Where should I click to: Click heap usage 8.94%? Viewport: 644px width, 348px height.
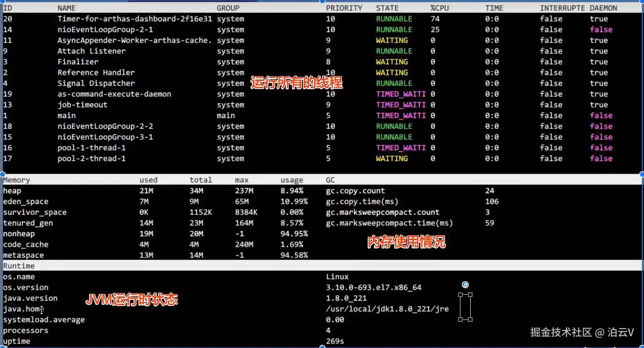pos(292,191)
